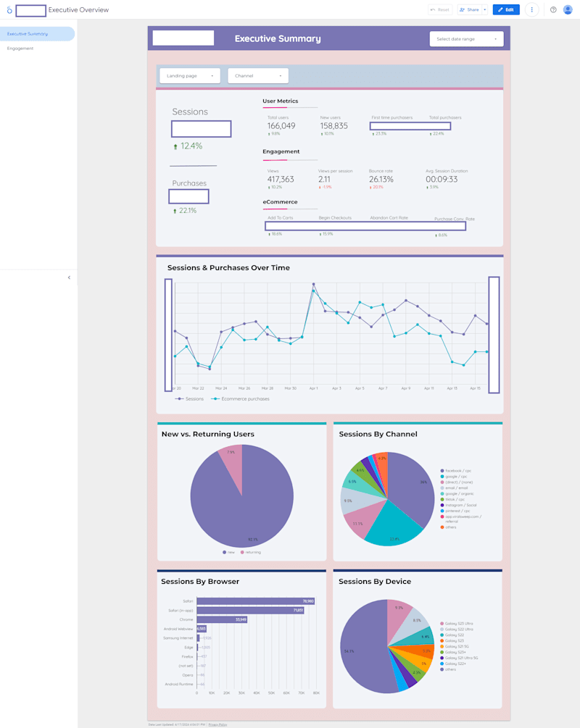The image size is (580, 728).
Task: Click the Android Webview bar label
Action: pyautogui.click(x=178, y=629)
